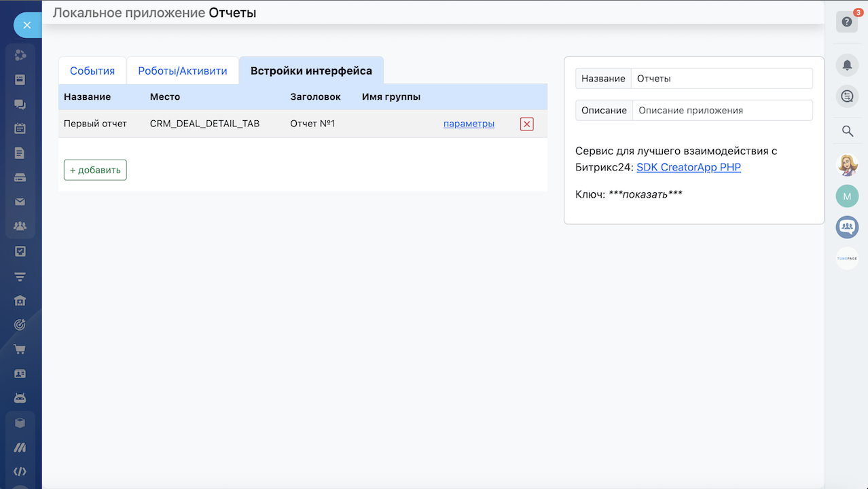Click the + добавить button
This screenshot has height=489, width=868.
tap(95, 170)
